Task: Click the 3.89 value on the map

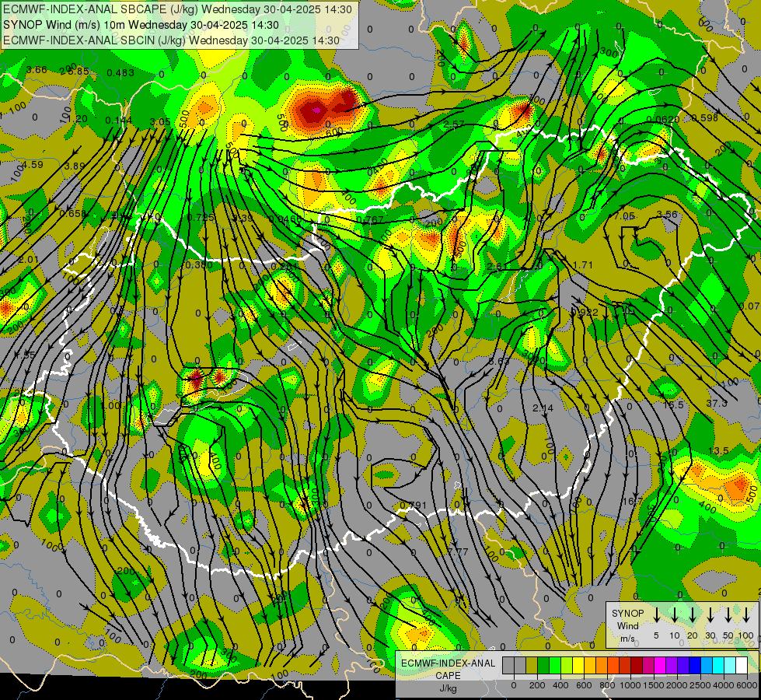Action: coord(75,166)
